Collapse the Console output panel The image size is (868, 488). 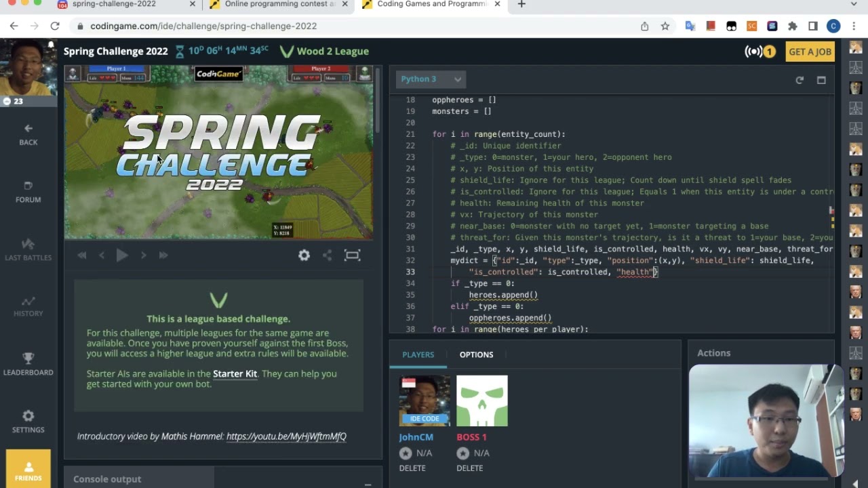click(368, 484)
